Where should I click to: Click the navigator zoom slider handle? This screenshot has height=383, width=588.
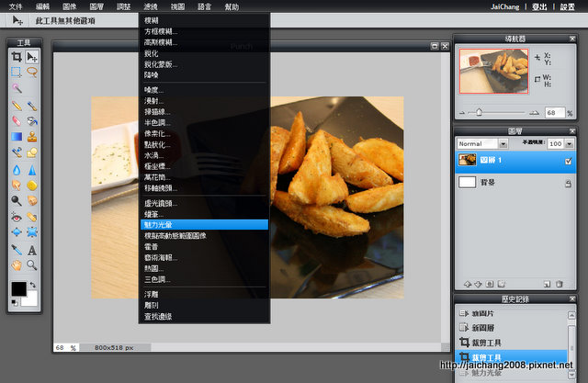pos(479,112)
